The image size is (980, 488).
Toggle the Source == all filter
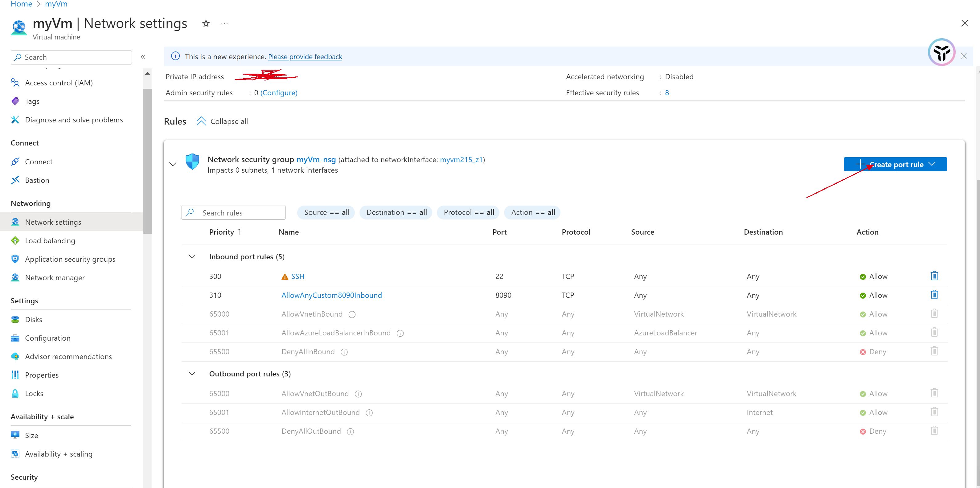click(326, 212)
